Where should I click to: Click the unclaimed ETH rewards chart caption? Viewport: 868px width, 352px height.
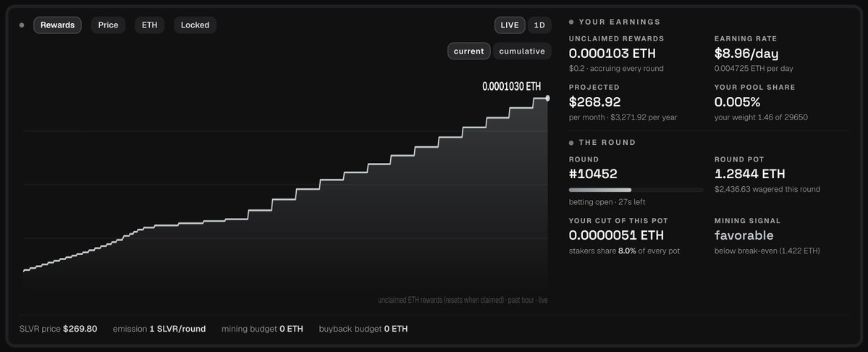[463, 301]
